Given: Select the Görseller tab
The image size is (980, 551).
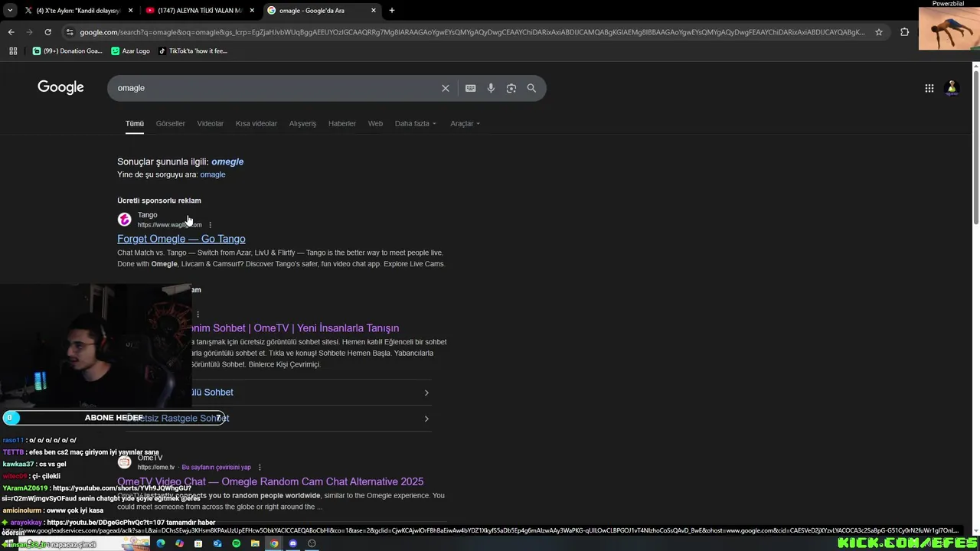Looking at the screenshot, I should tap(171, 123).
